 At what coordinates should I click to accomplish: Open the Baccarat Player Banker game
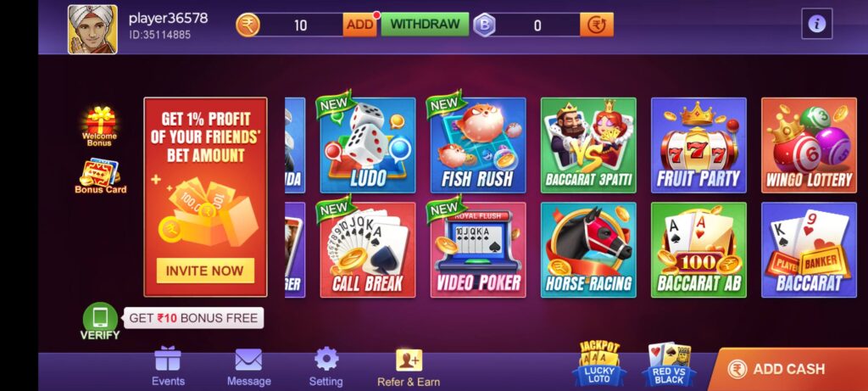pos(809,249)
